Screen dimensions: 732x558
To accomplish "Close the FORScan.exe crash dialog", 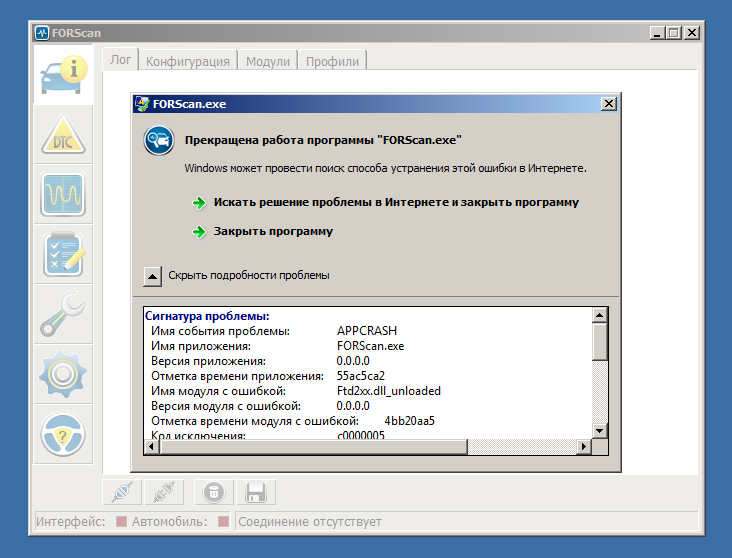I will (x=608, y=104).
